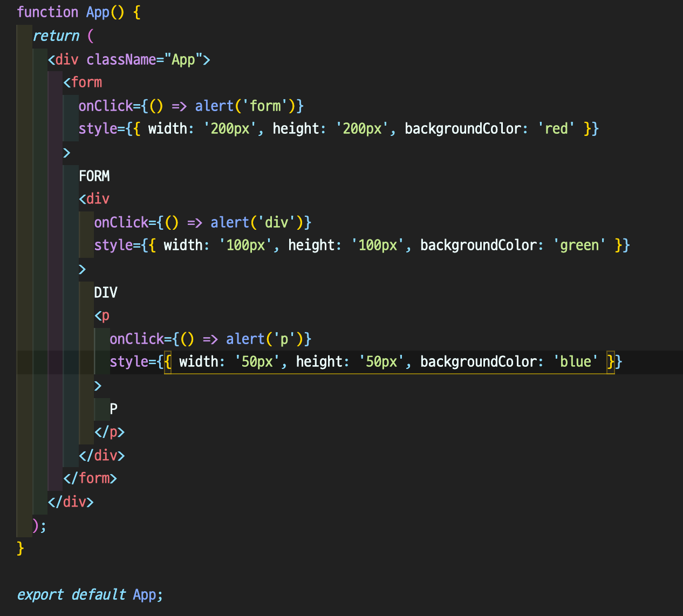Click the 'function' keyword on the first line

pos(47,12)
